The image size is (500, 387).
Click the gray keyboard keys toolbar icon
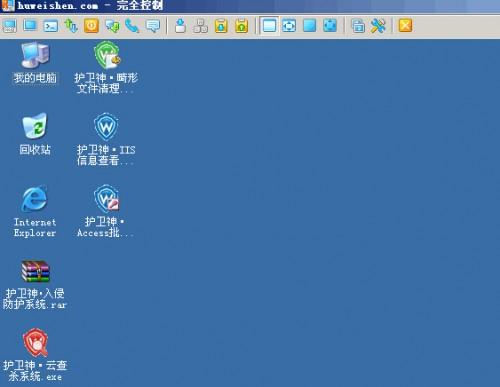[201, 26]
